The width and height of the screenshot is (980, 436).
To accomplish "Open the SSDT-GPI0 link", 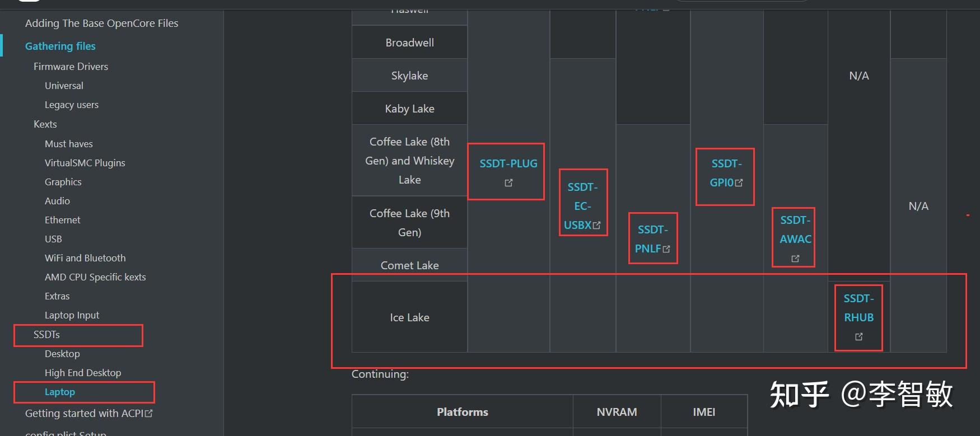I will pyautogui.click(x=726, y=173).
